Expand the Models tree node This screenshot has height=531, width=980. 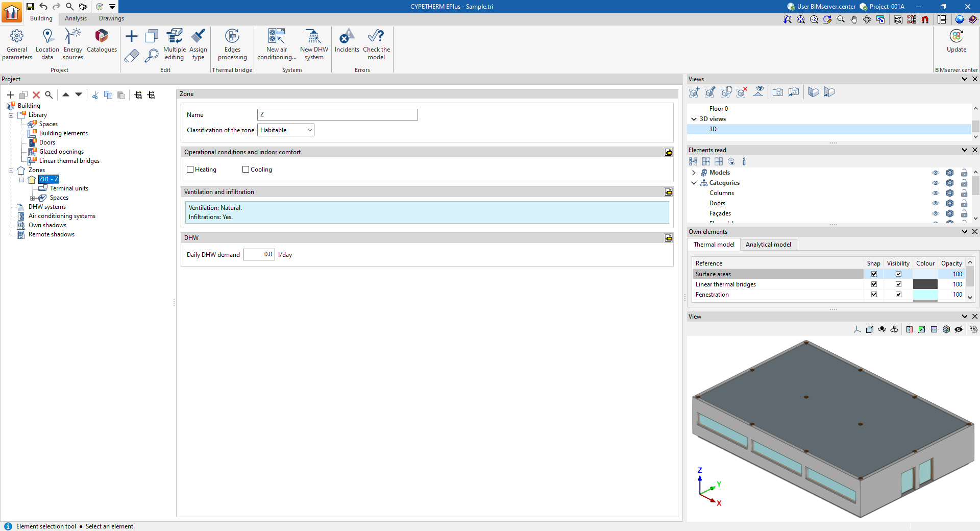point(694,173)
